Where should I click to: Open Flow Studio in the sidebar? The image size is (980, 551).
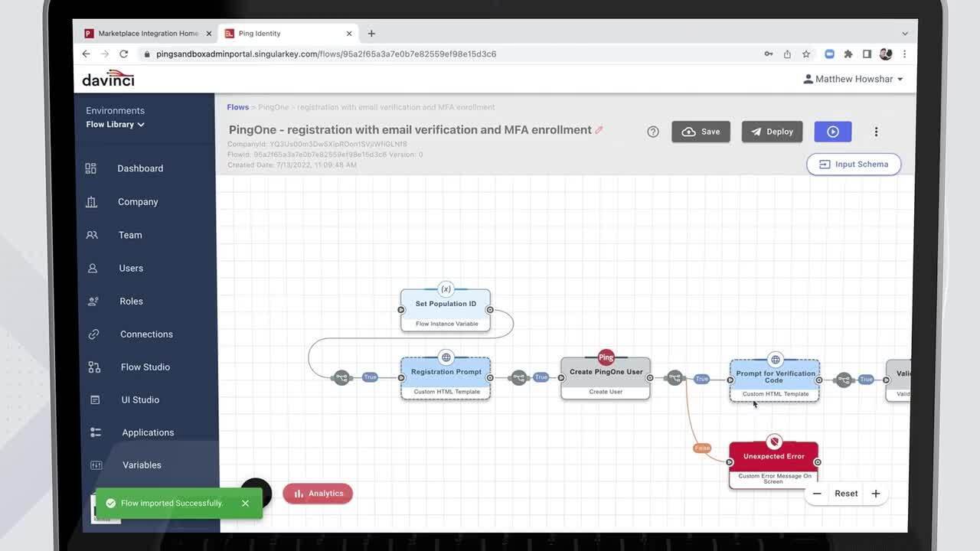(x=145, y=367)
